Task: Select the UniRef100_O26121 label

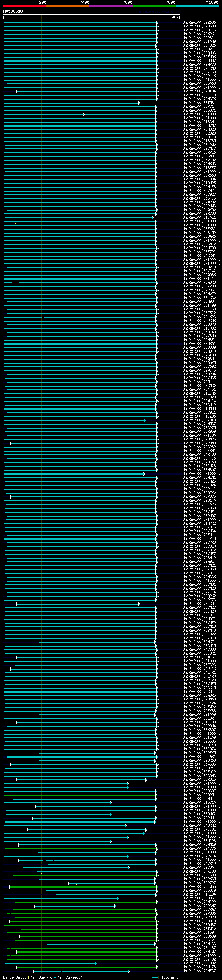Action: coord(199,940)
